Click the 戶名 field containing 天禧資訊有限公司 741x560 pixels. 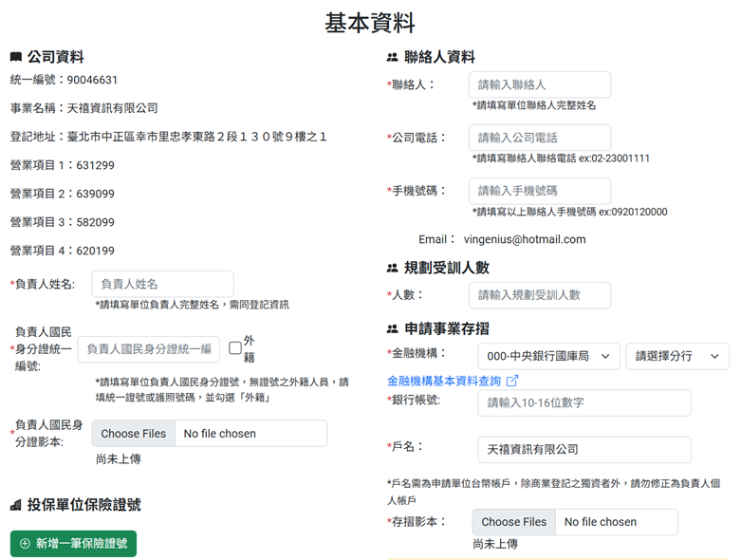point(584,449)
